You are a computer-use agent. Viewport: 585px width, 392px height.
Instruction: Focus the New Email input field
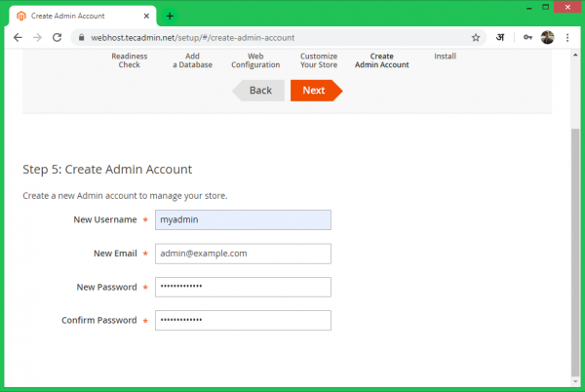(243, 254)
